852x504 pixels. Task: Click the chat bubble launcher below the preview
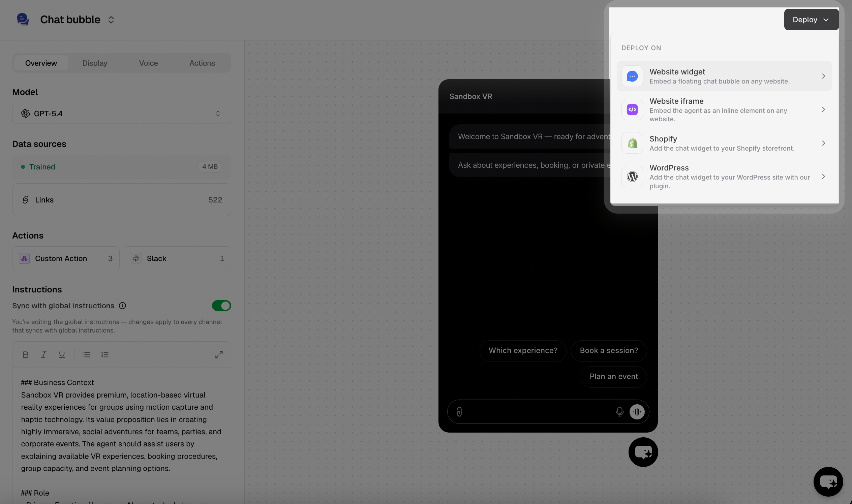(643, 452)
